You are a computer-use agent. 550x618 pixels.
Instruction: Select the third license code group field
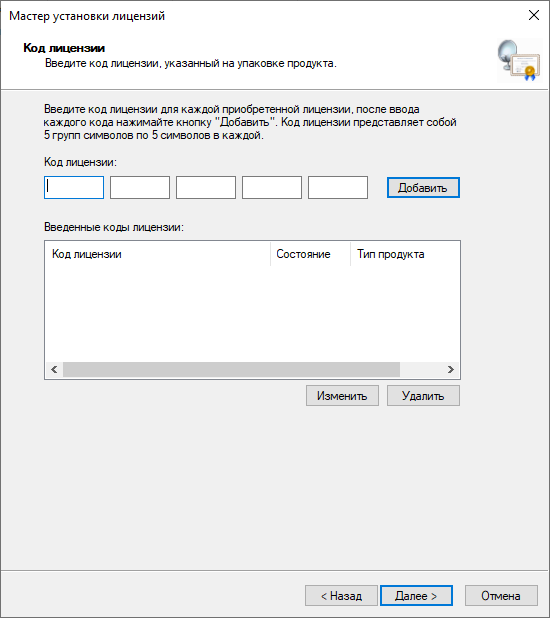(206, 188)
